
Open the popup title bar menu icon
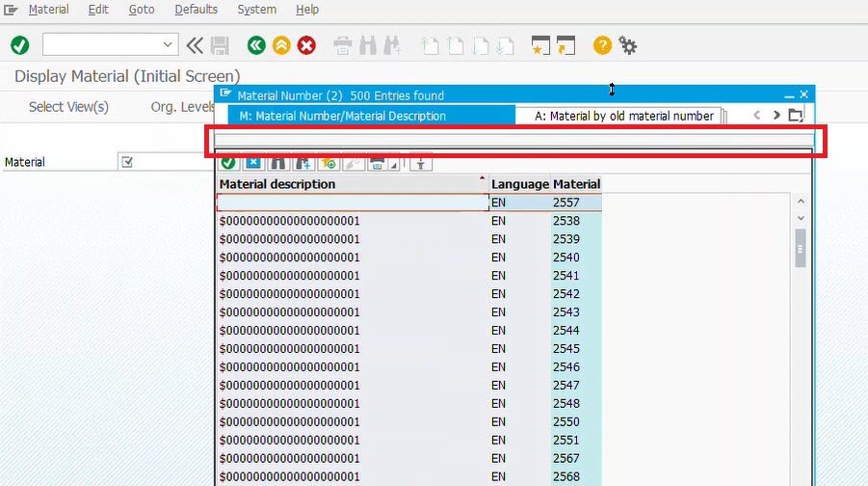click(x=225, y=94)
